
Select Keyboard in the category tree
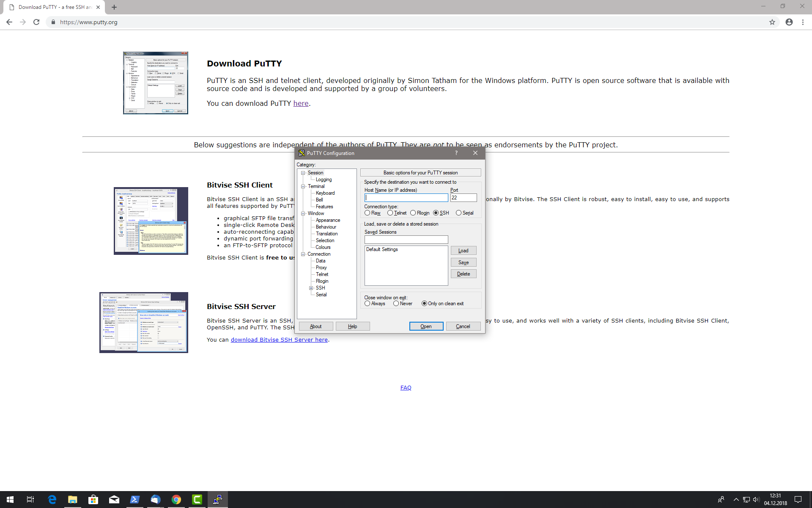[x=325, y=193]
